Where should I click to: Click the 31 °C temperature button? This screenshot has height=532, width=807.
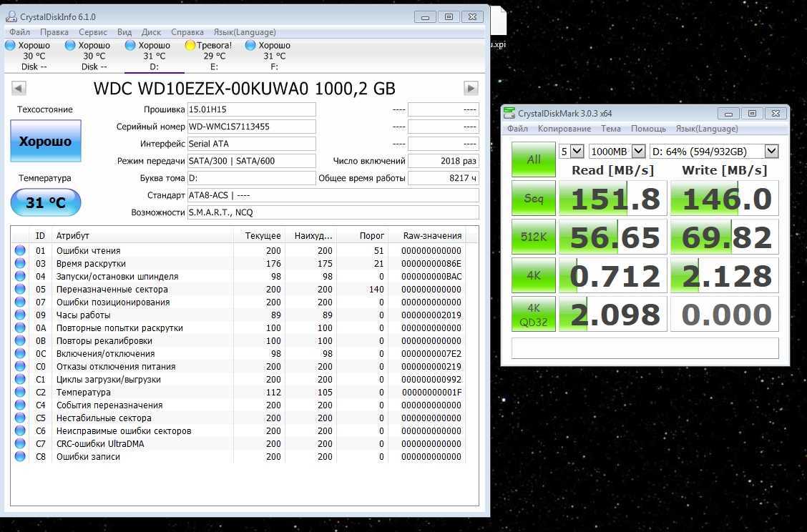pos(46,202)
